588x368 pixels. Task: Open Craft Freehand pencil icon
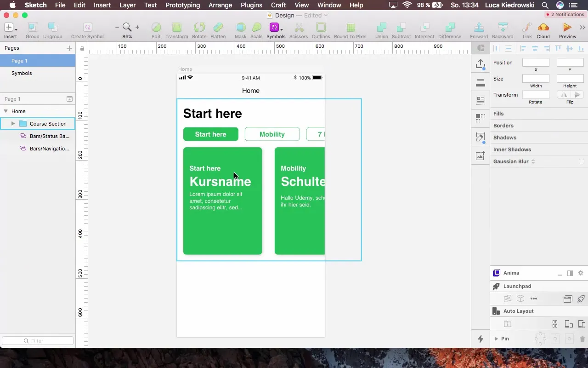click(481, 137)
